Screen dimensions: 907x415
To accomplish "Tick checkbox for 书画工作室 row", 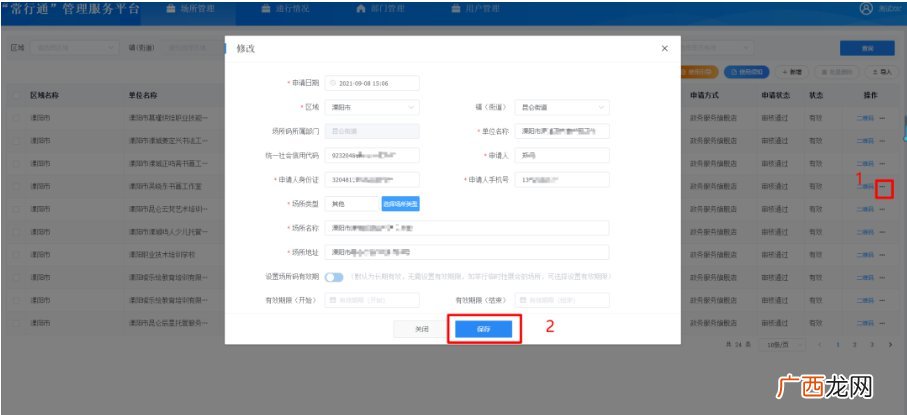I will pyautogui.click(x=16, y=186).
